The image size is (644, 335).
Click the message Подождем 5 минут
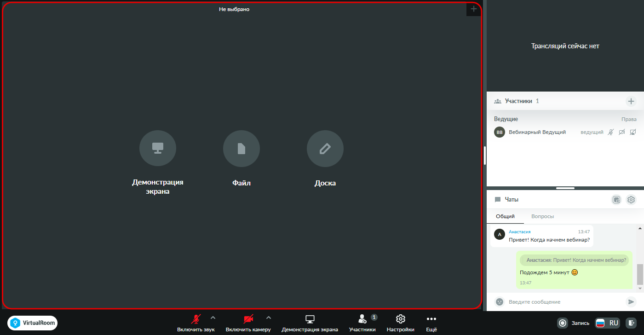pyautogui.click(x=549, y=272)
